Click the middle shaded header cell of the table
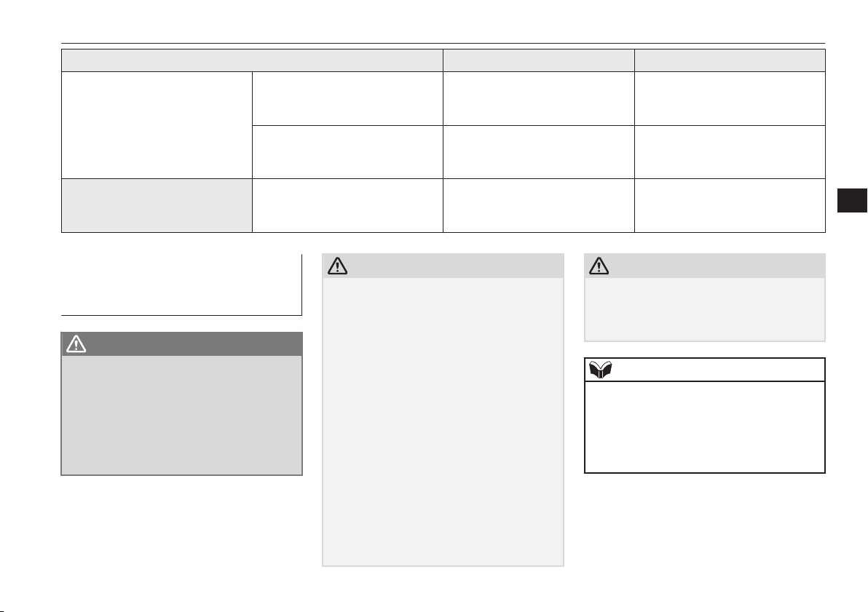868x612 pixels. pos(539,60)
